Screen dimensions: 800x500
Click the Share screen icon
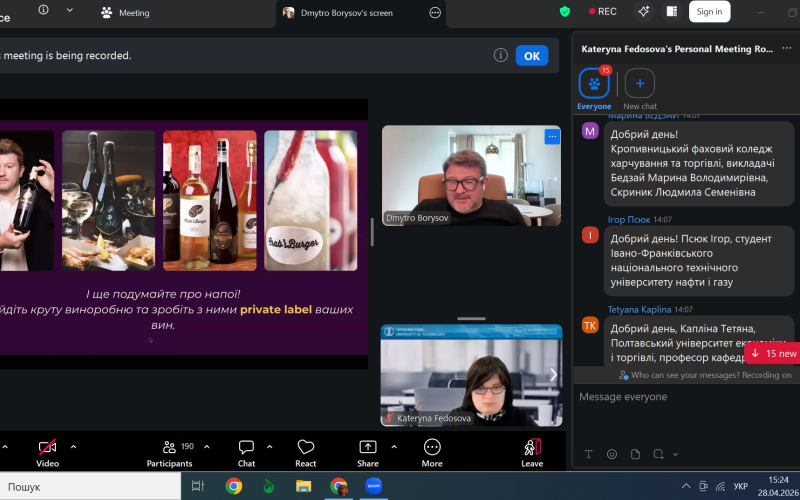368,448
